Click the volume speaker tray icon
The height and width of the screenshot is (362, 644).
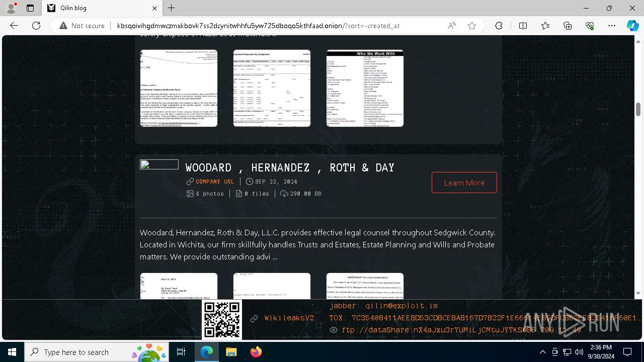coord(579,352)
